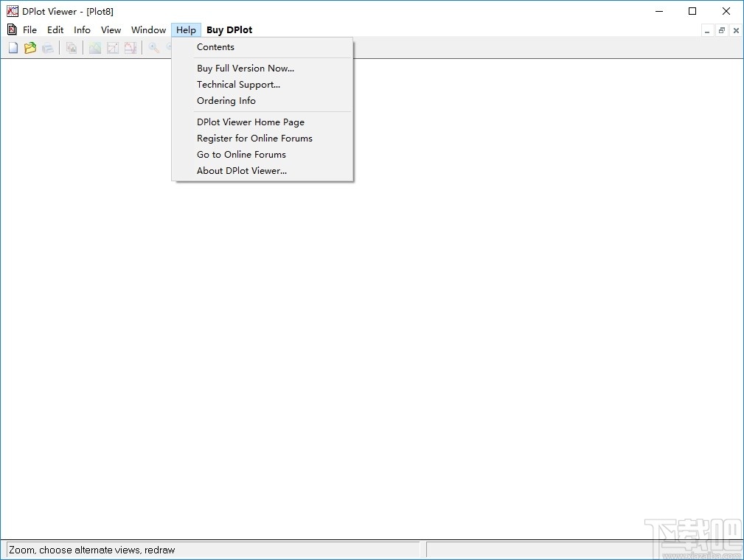Screen dimensions: 744x560
Task: Select Contents from Help menu
Action: point(215,46)
